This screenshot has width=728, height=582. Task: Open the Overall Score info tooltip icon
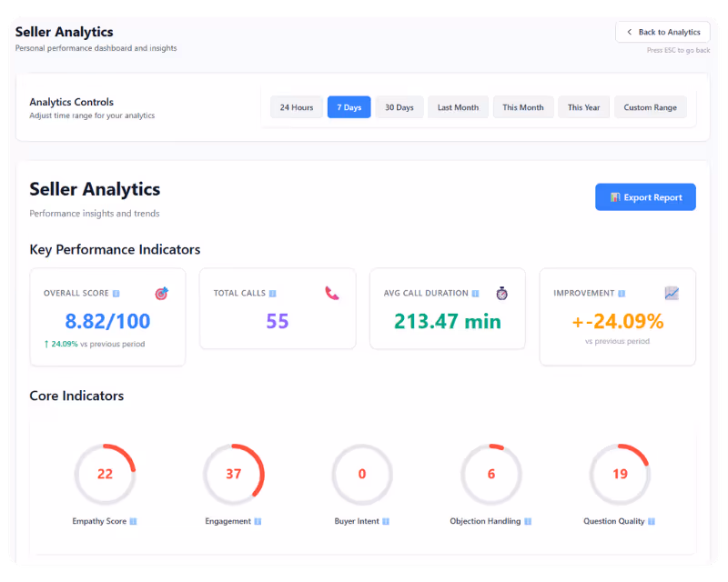pyautogui.click(x=116, y=293)
